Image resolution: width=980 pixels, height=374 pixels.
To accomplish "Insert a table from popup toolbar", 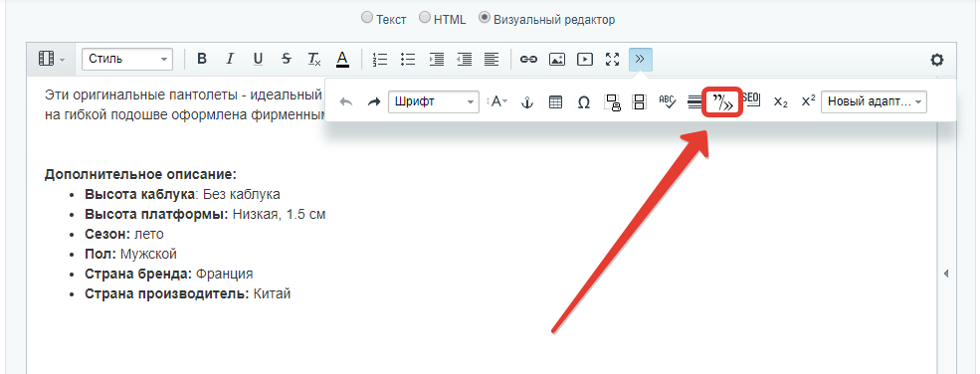I will point(555,101).
